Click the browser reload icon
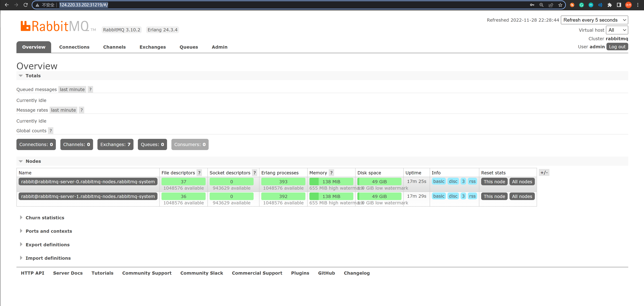 (x=25, y=5)
